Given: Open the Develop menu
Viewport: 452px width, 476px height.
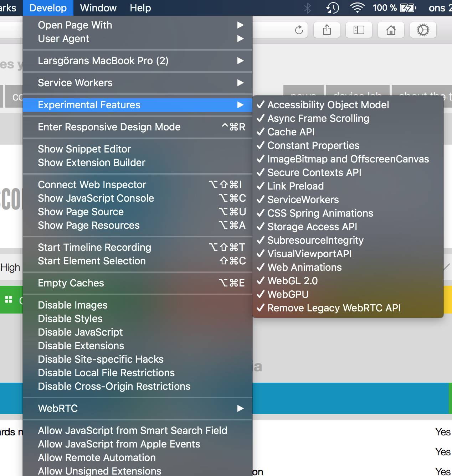Looking at the screenshot, I should pos(48,8).
